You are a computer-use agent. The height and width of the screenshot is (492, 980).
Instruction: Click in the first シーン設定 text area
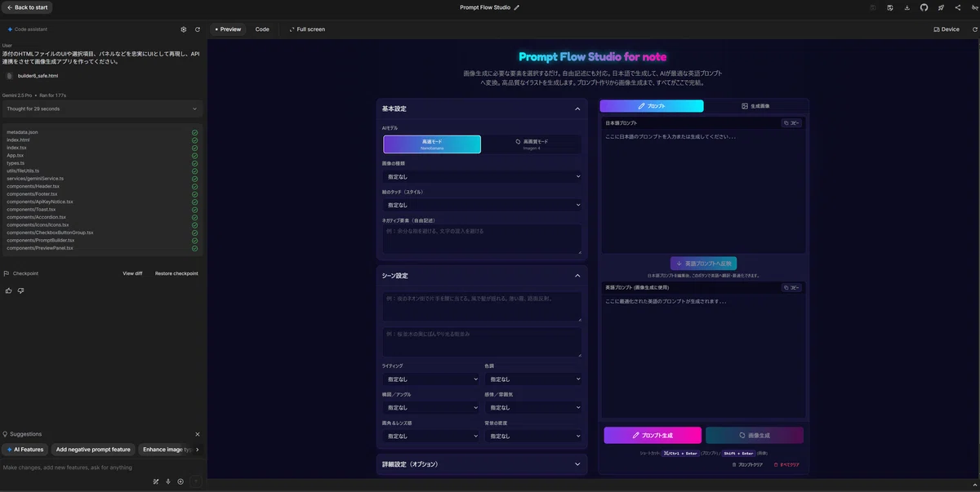point(482,306)
